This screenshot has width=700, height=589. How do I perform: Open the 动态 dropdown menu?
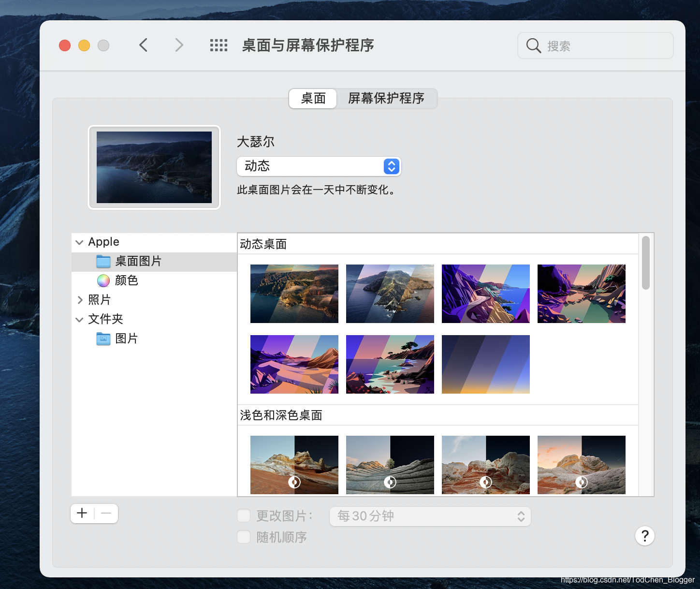click(319, 166)
